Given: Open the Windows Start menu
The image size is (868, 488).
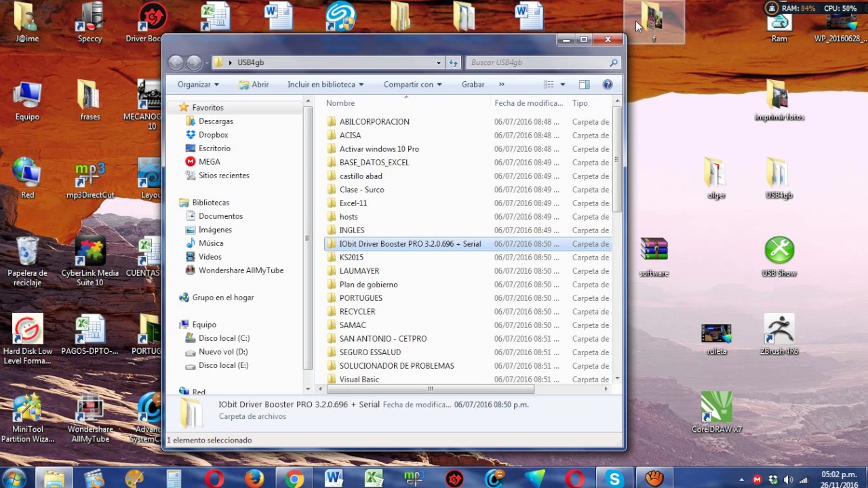Looking at the screenshot, I should click(x=14, y=479).
